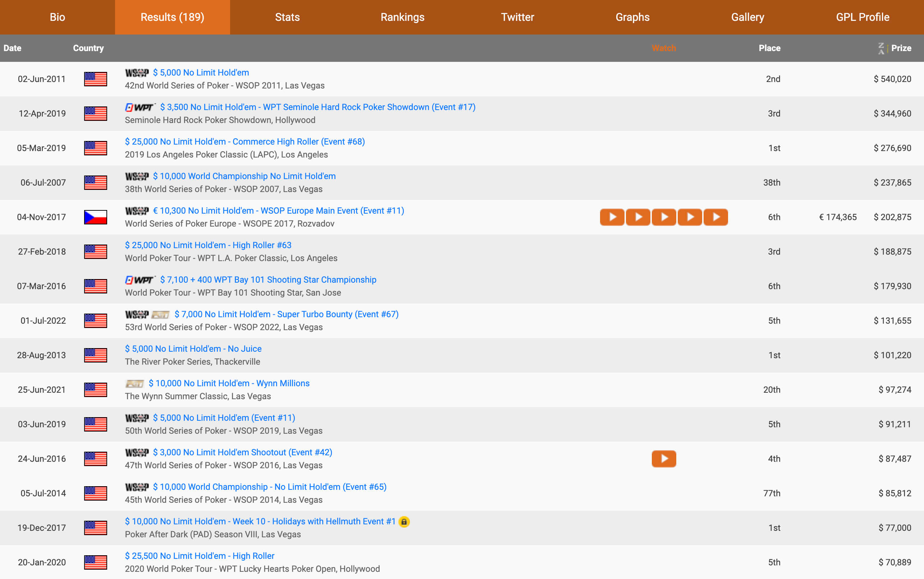Open the Rankings tab
Screen dimensions: 924x579
point(402,17)
